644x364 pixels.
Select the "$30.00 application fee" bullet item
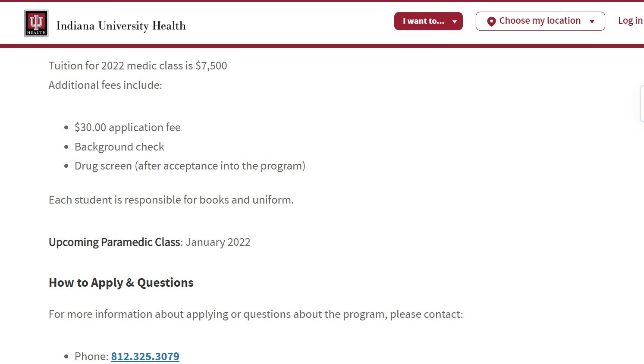pos(128,127)
